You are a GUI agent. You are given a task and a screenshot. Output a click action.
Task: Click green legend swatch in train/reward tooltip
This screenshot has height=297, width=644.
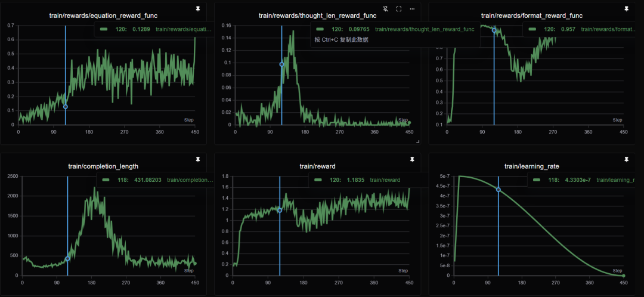[x=319, y=180]
